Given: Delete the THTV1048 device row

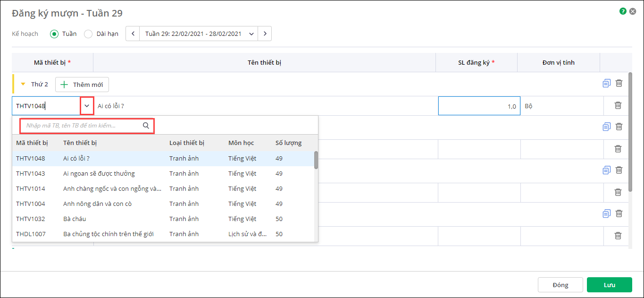Looking at the screenshot, I should pyautogui.click(x=618, y=105).
